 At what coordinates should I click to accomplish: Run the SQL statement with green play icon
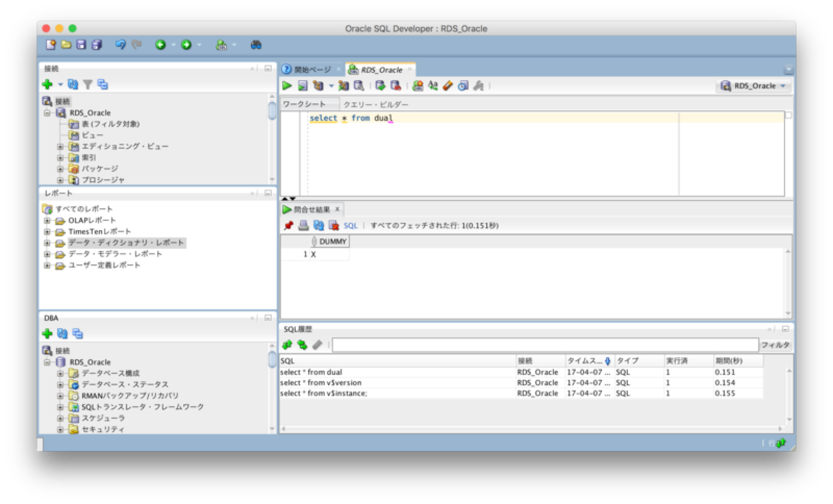(x=287, y=86)
